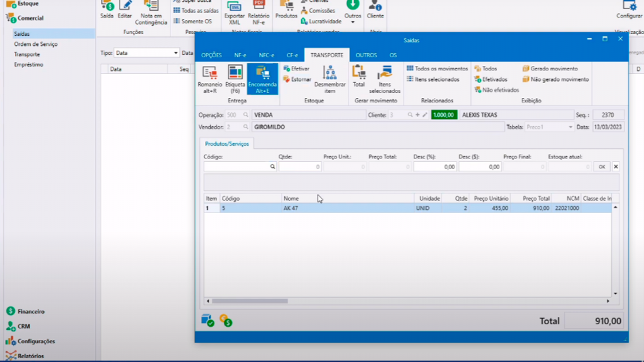Screen dimensions: 644x362
Task: Click Desmembrar item icon
Action: (330, 79)
